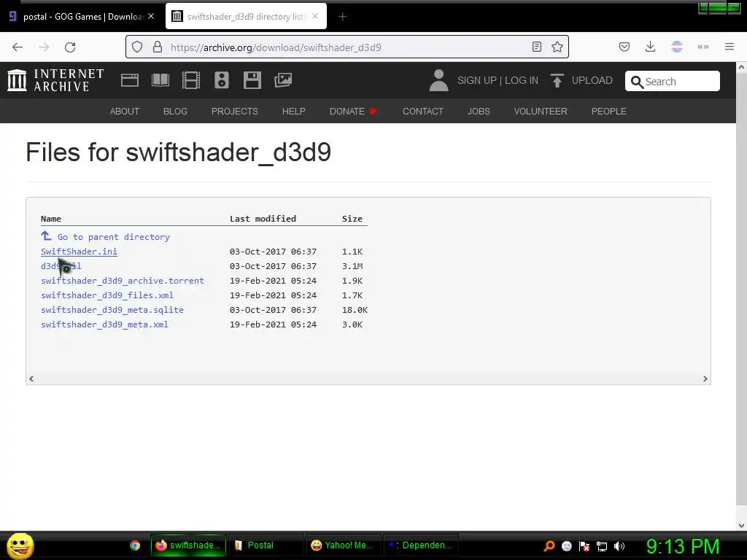Open the network tray icon
Image resolution: width=747 pixels, height=560 pixels.
[602, 546]
